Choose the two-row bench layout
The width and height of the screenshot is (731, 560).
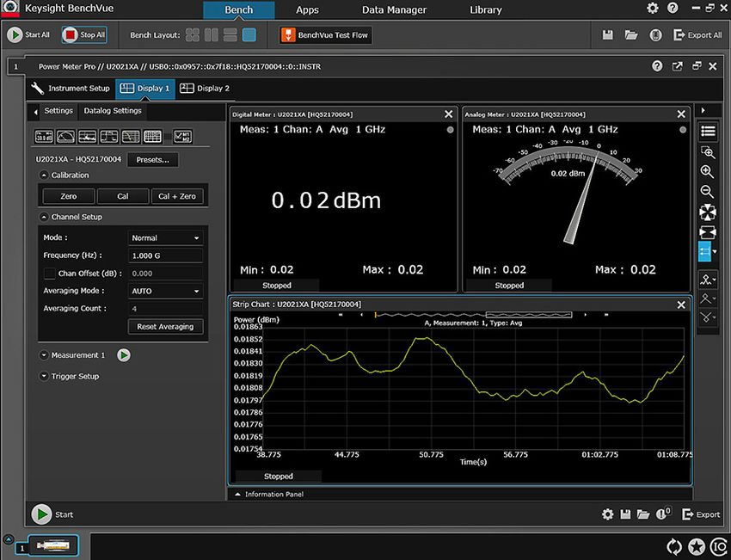230,35
